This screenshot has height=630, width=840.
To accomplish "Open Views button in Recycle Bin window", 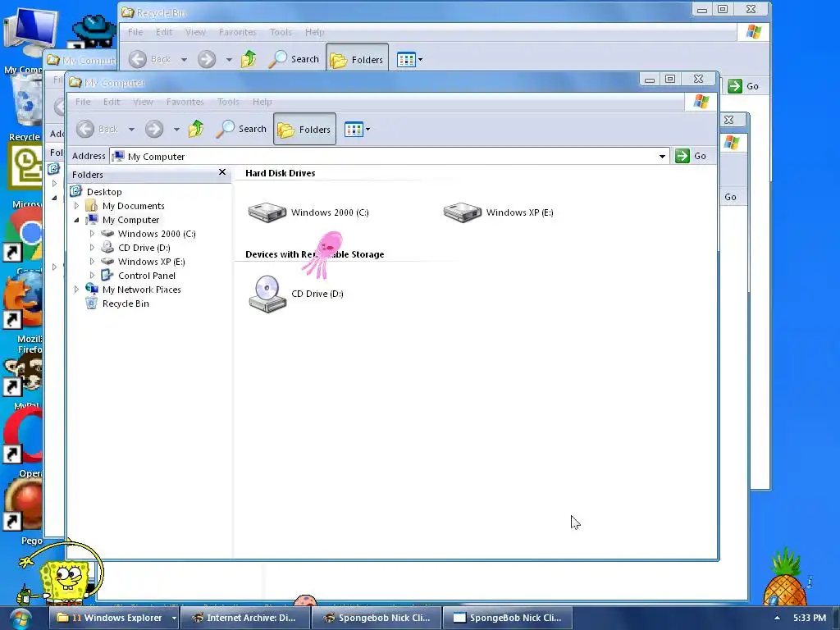I will point(406,59).
